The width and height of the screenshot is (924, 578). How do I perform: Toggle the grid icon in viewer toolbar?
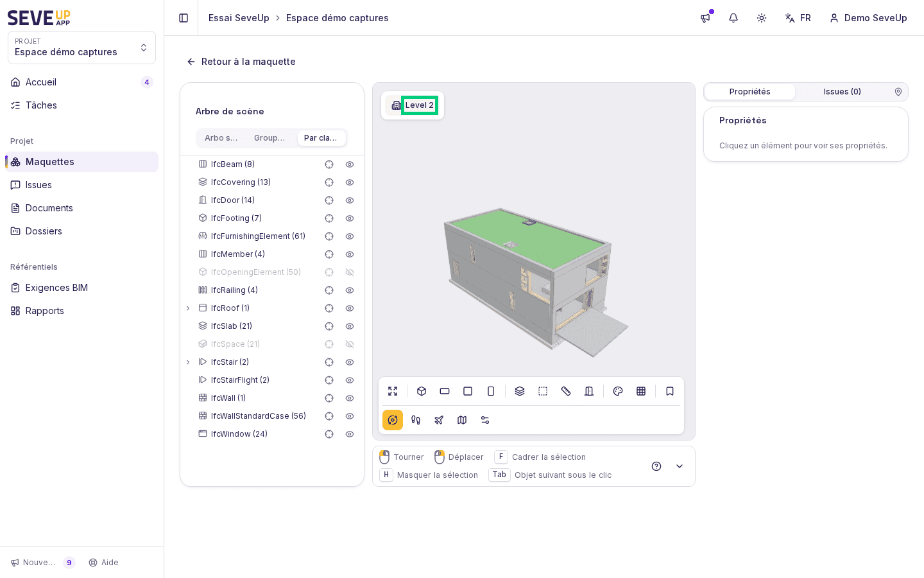pos(641,391)
